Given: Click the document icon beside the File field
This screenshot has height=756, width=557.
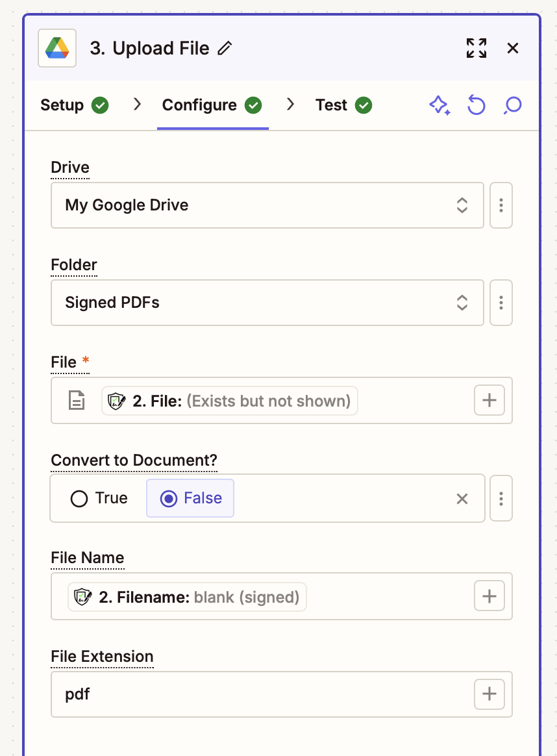Looking at the screenshot, I should [x=77, y=400].
